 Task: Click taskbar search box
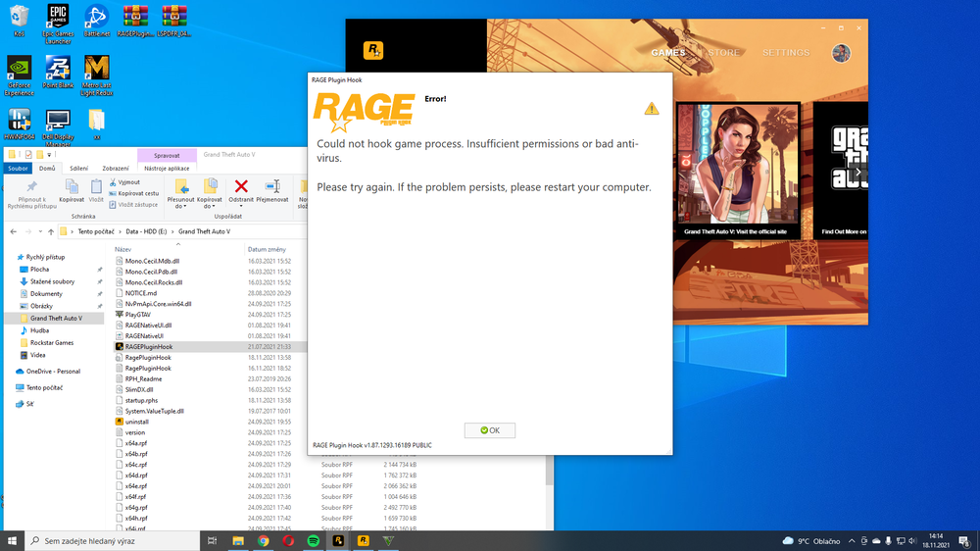point(113,540)
